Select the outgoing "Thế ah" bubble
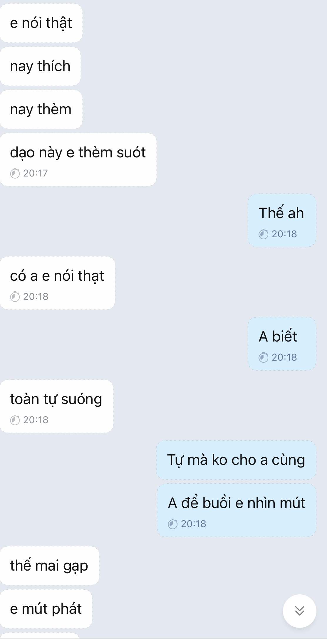Viewport: 327px width, 644px height. click(x=282, y=220)
